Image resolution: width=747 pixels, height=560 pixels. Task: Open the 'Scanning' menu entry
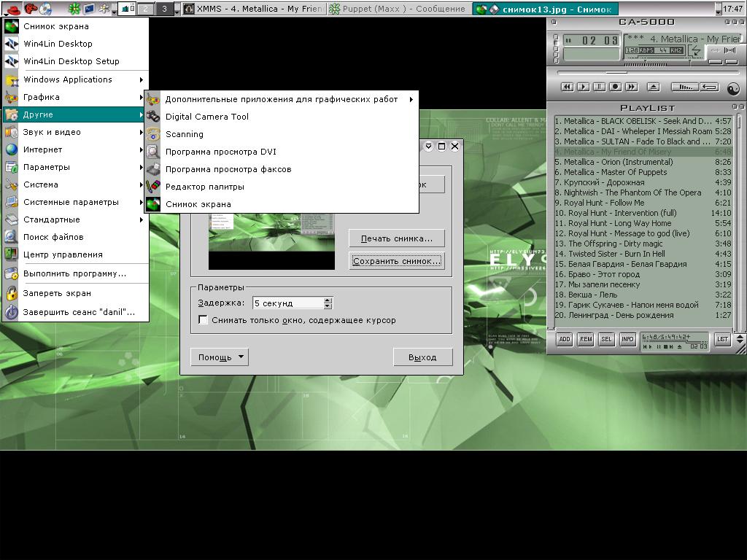tap(281, 134)
